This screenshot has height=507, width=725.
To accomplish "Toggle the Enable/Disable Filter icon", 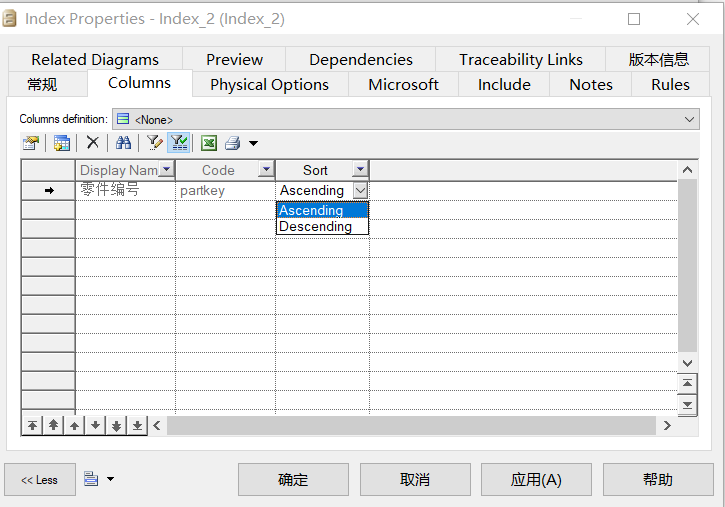I will click(179, 142).
